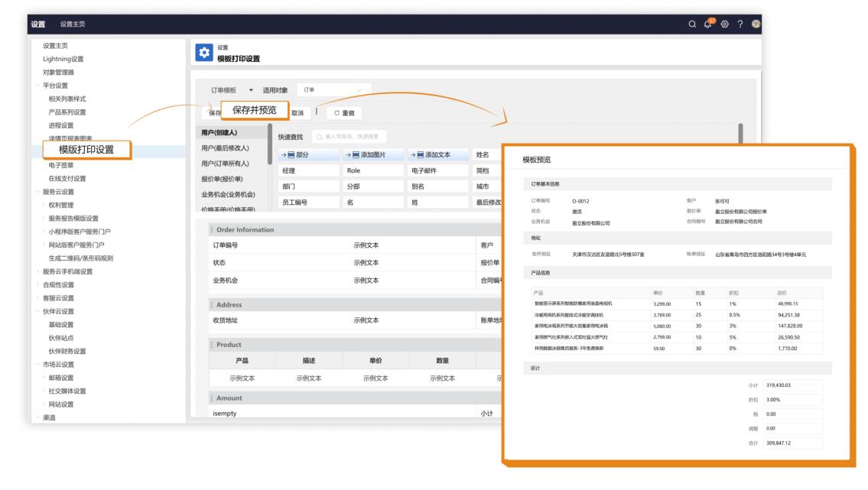Click the hexagon settings icon in top bar
The height and width of the screenshot is (490, 868).
pos(724,24)
